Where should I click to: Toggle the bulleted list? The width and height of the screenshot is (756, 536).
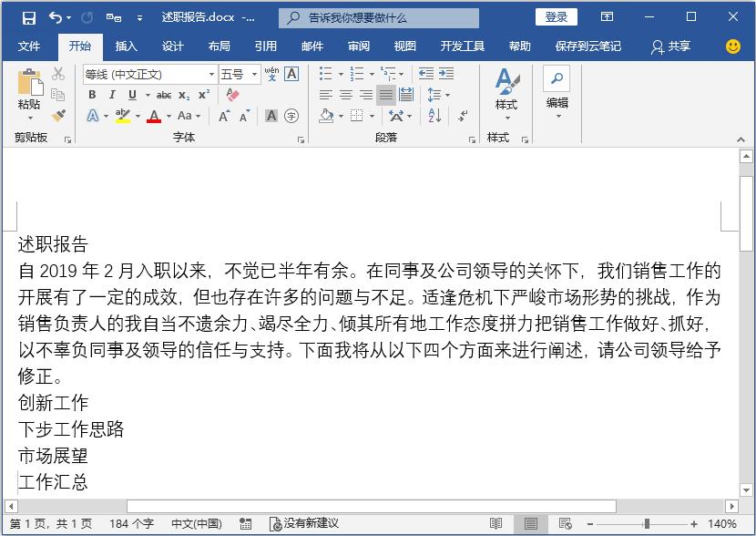pyautogui.click(x=325, y=72)
